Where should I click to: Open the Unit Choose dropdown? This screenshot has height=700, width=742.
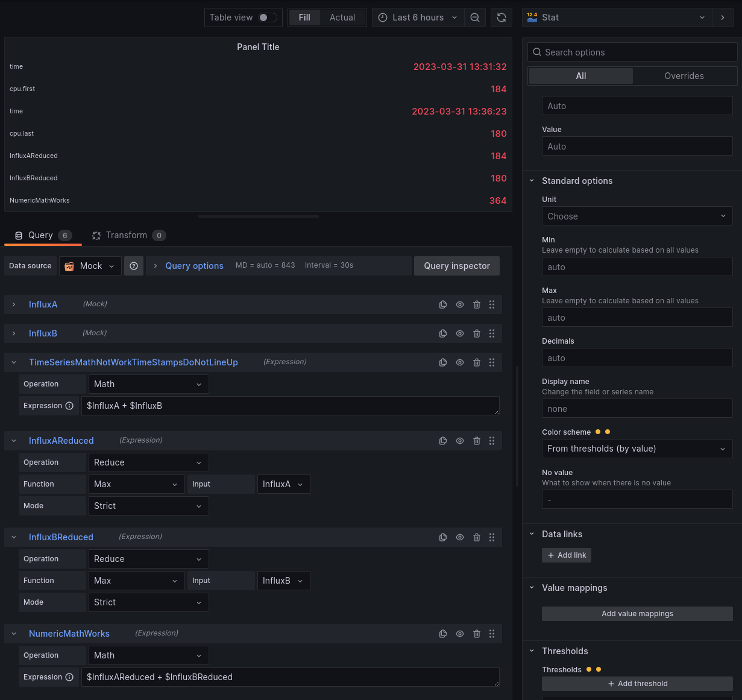[637, 216]
